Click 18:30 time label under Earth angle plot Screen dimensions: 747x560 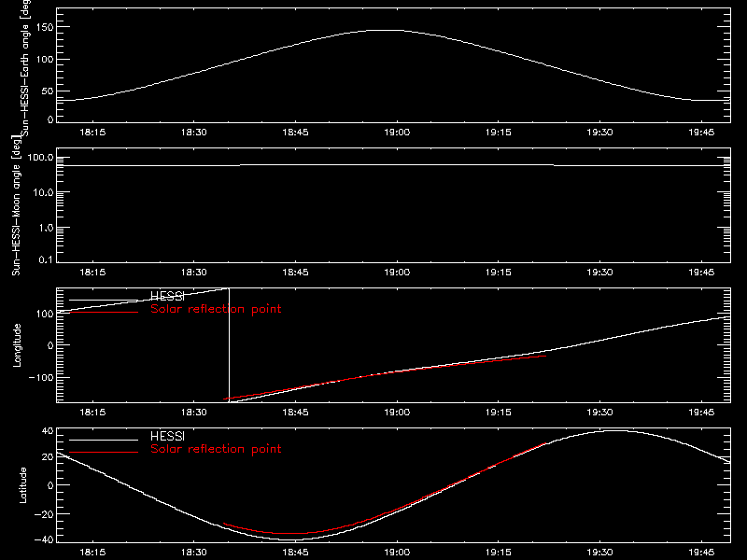(x=194, y=133)
